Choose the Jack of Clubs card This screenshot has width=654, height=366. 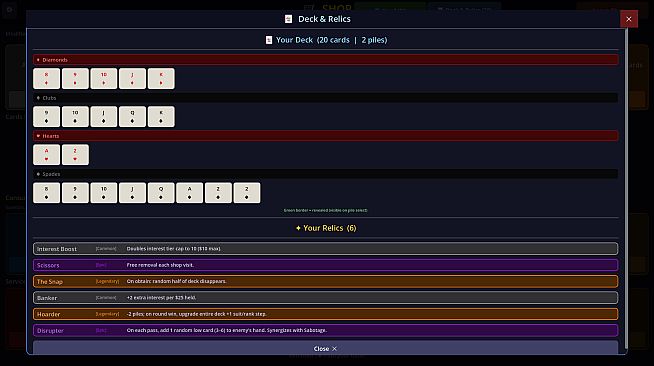click(x=104, y=116)
